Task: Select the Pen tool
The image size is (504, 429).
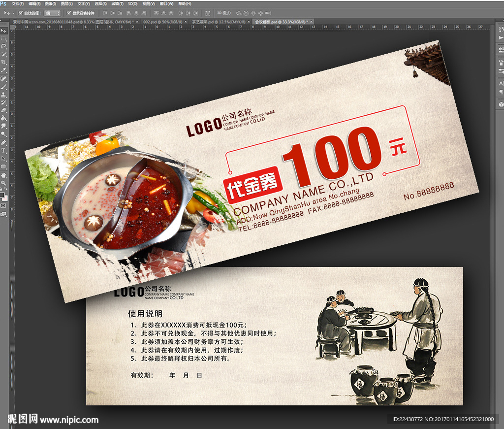Action: [3, 142]
